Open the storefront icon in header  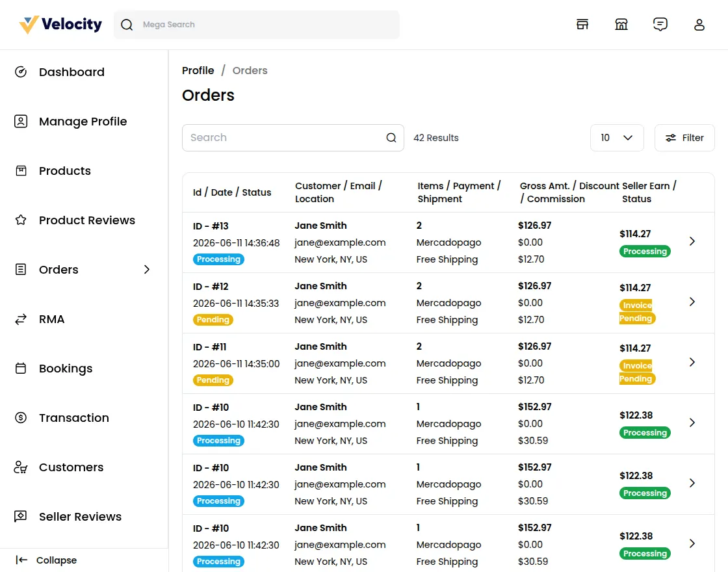[x=582, y=25]
